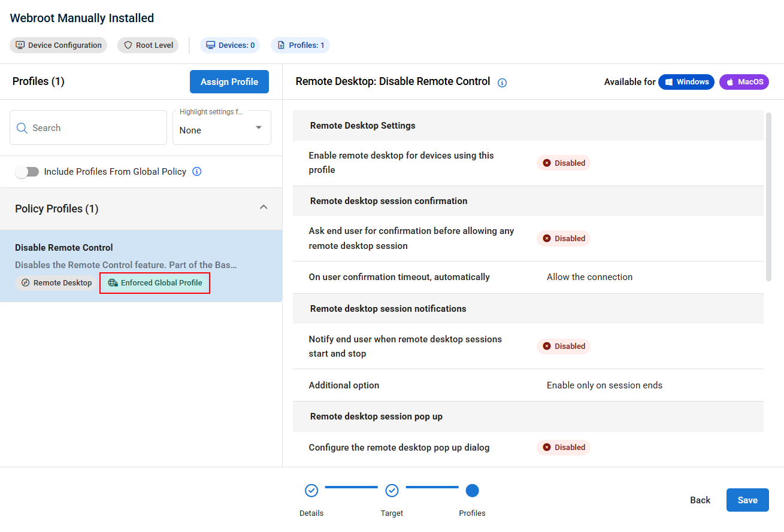The height and width of the screenshot is (532, 784).
Task: Click 'Remote Desktop: Disable Remote Control' heading
Action: (x=393, y=81)
